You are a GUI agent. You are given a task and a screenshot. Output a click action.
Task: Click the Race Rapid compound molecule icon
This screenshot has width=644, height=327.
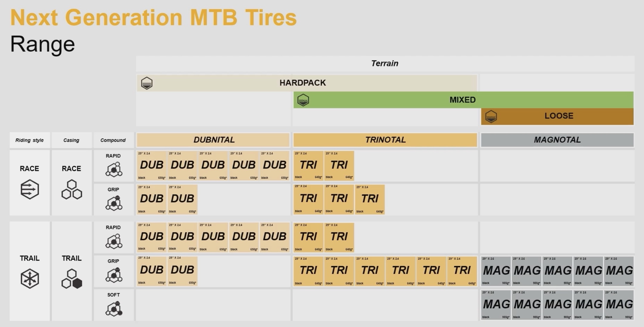coord(114,169)
